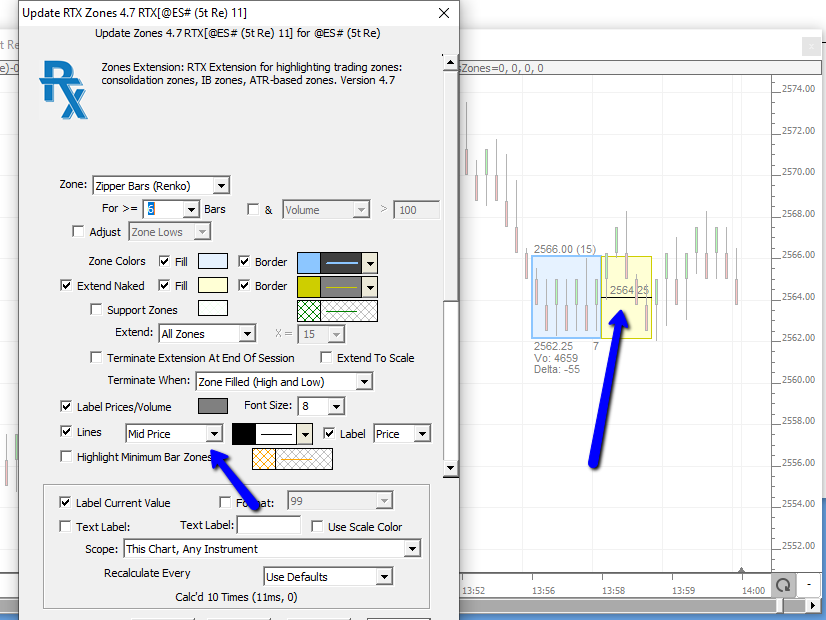Toggle the Label Current Value checkbox

coord(65,502)
